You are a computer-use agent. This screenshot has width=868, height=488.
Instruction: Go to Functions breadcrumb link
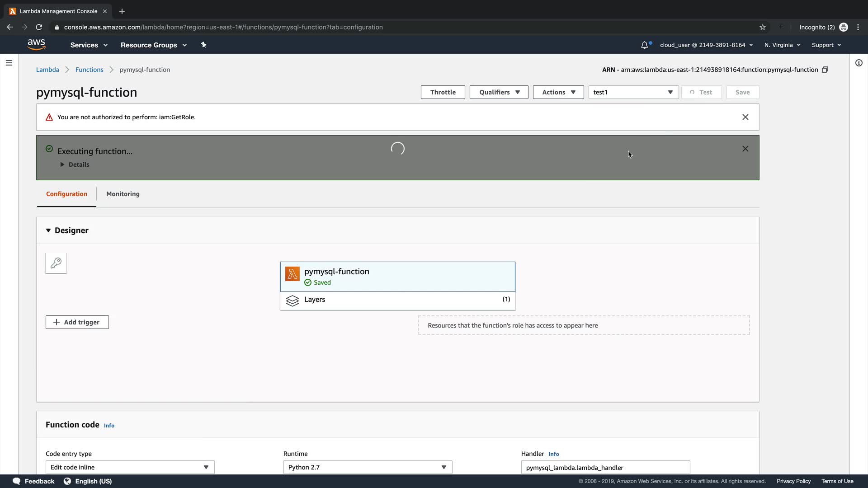tap(89, 70)
